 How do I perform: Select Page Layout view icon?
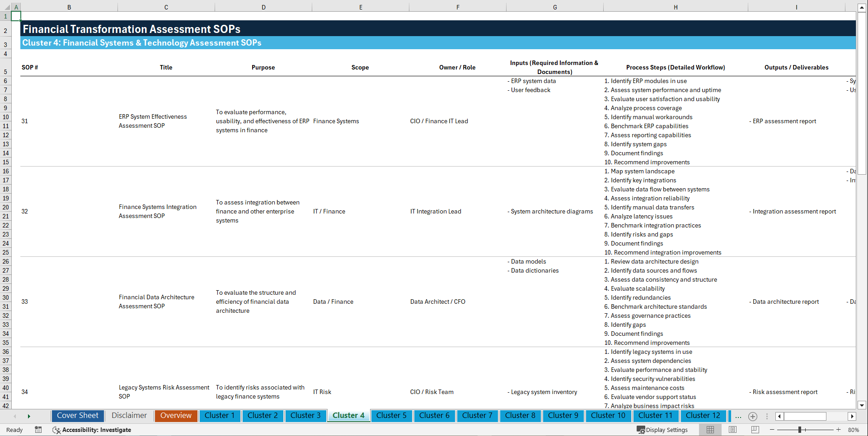(732, 430)
